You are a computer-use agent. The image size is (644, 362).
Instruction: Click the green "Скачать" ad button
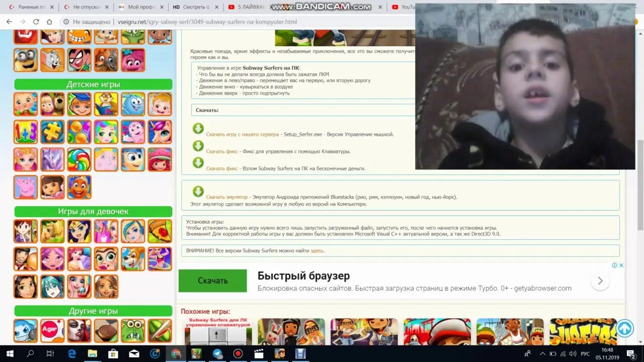(x=212, y=281)
